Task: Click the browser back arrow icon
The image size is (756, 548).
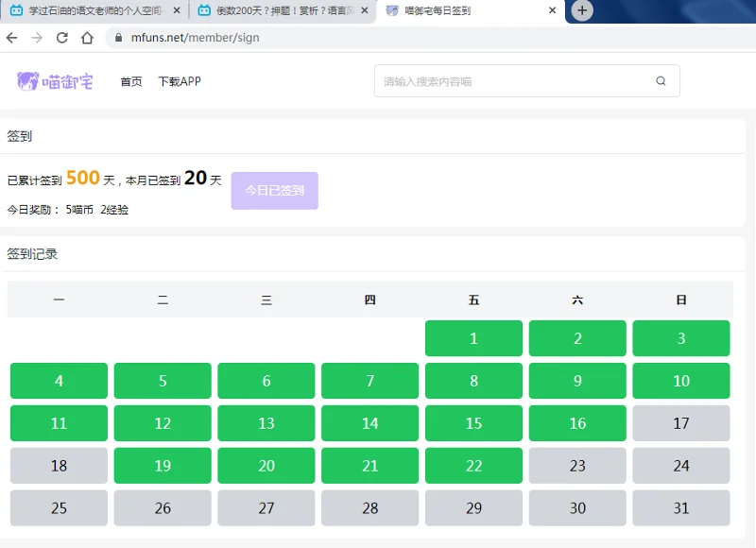Action: (12, 38)
